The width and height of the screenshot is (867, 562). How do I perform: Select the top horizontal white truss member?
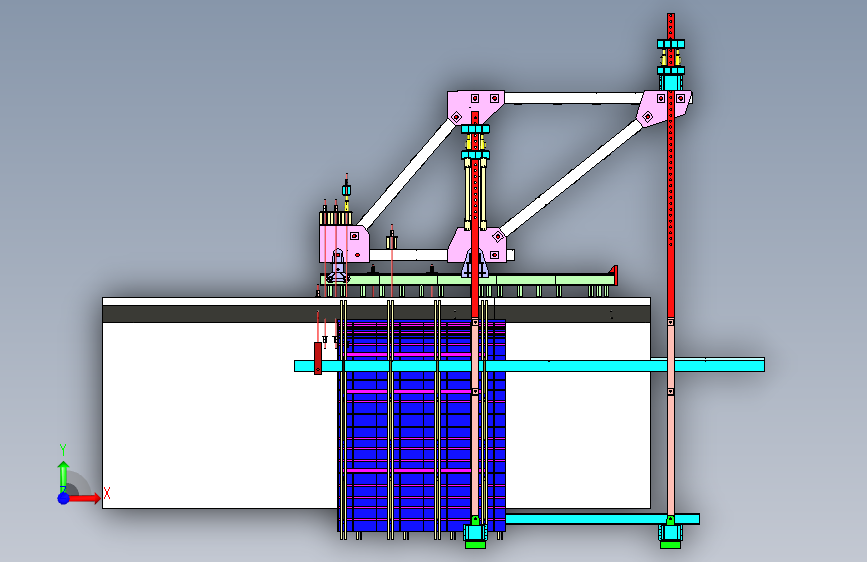(x=573, y=98)
